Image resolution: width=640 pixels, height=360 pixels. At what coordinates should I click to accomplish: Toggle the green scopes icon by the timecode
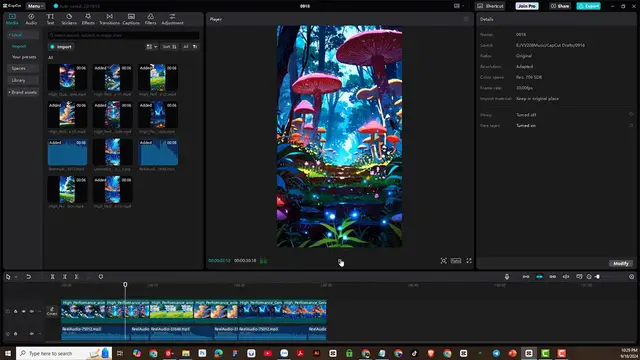pyautogui.click(x=263, y=261)
